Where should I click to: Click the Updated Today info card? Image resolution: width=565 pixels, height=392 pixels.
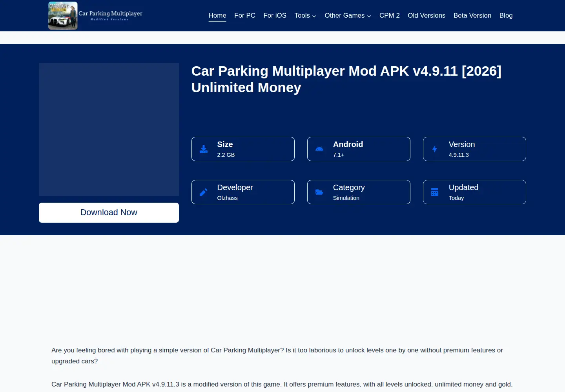474,192
